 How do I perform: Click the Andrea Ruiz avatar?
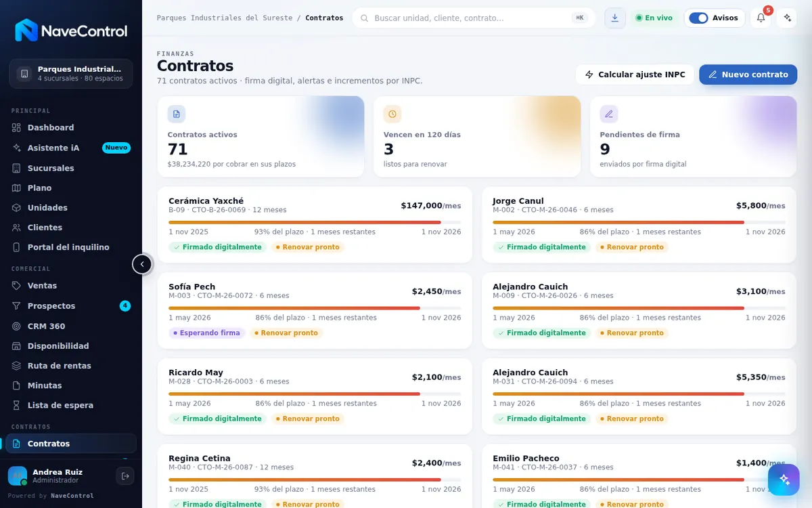[x=18, y=476]
